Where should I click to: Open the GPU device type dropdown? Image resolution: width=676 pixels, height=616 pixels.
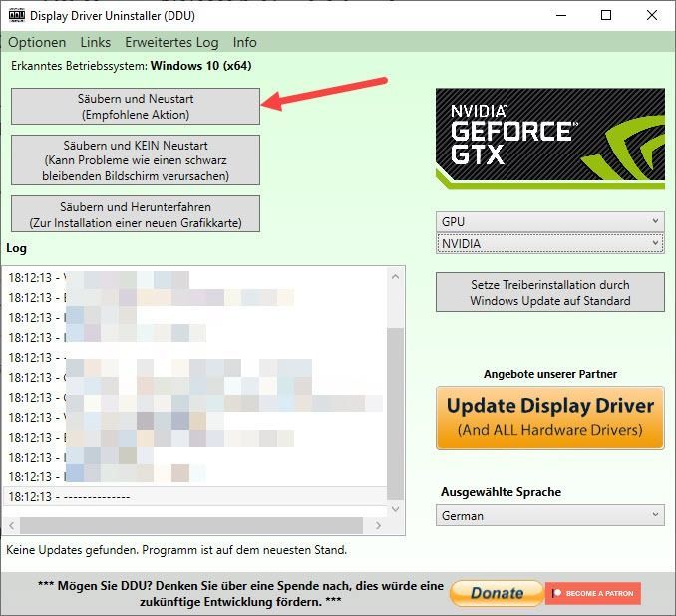tap(550, 222)
